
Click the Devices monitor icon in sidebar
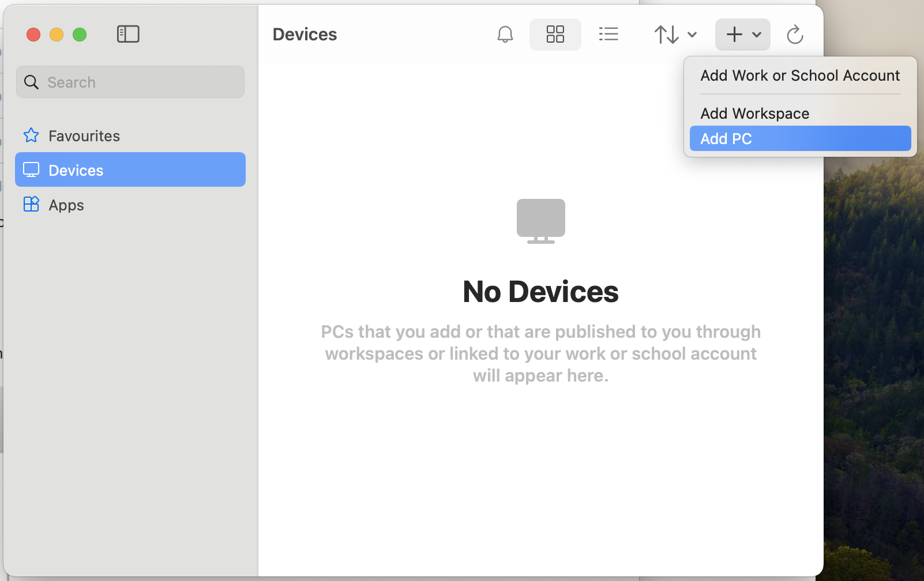click(x=31, y=169)
